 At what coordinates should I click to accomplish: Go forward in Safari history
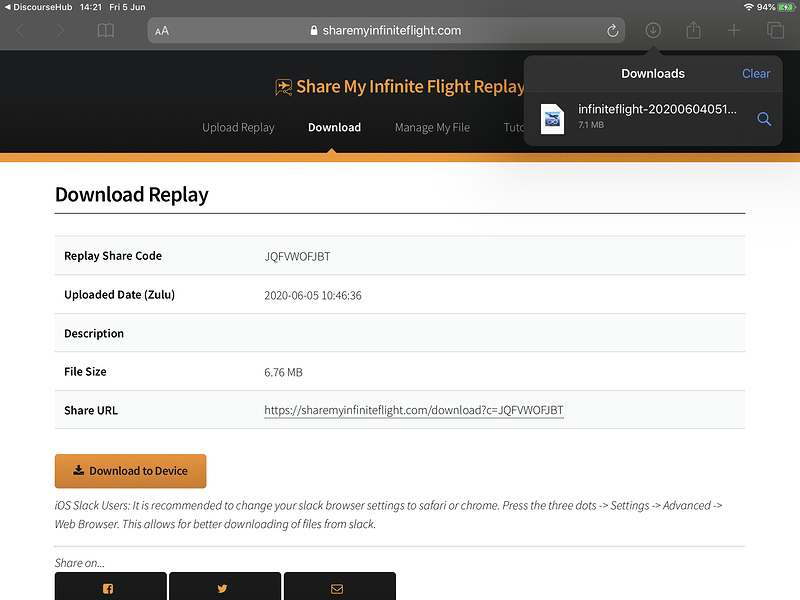[60, 31]
